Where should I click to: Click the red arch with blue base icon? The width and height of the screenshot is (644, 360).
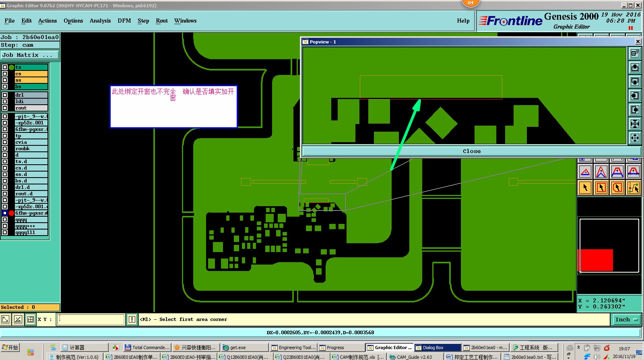(617, 172)
